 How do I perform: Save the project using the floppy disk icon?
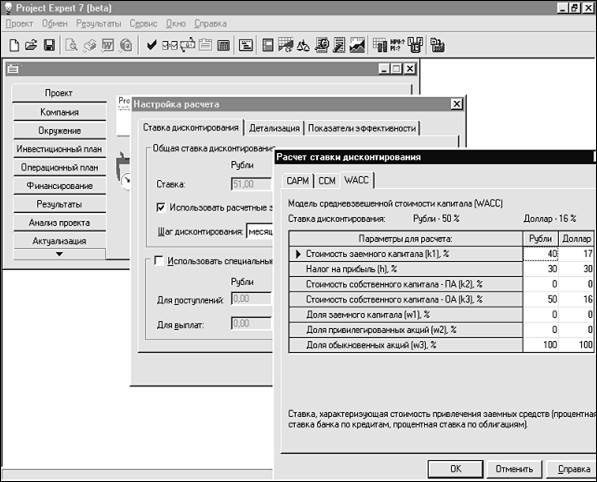coord(49,45)
